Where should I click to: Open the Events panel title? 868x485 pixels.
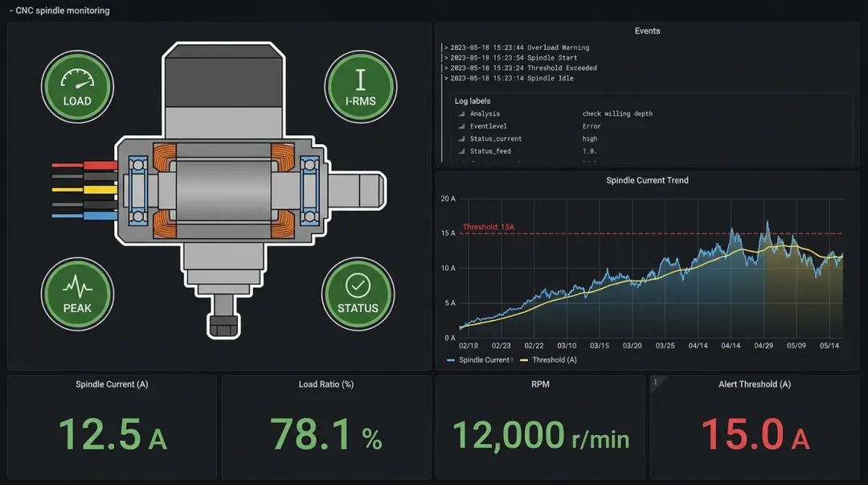coord(647,31)
